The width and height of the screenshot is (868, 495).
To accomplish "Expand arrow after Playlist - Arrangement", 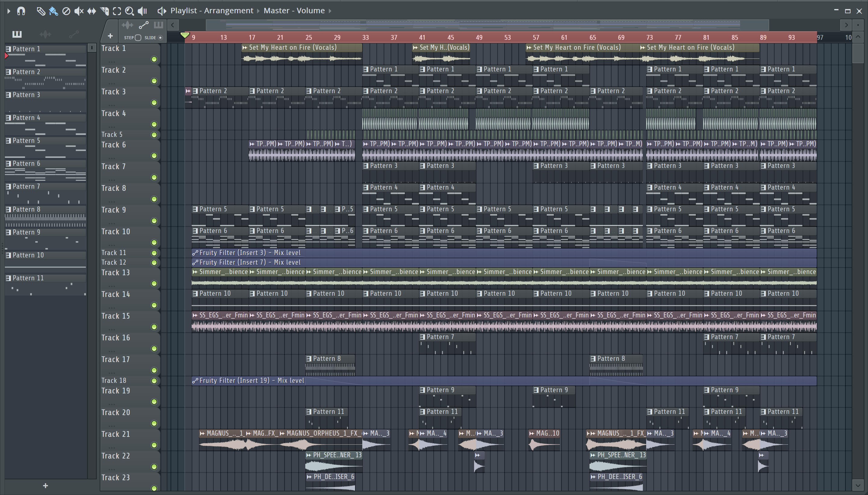I will pyautogui.click(x=258, y=11).
